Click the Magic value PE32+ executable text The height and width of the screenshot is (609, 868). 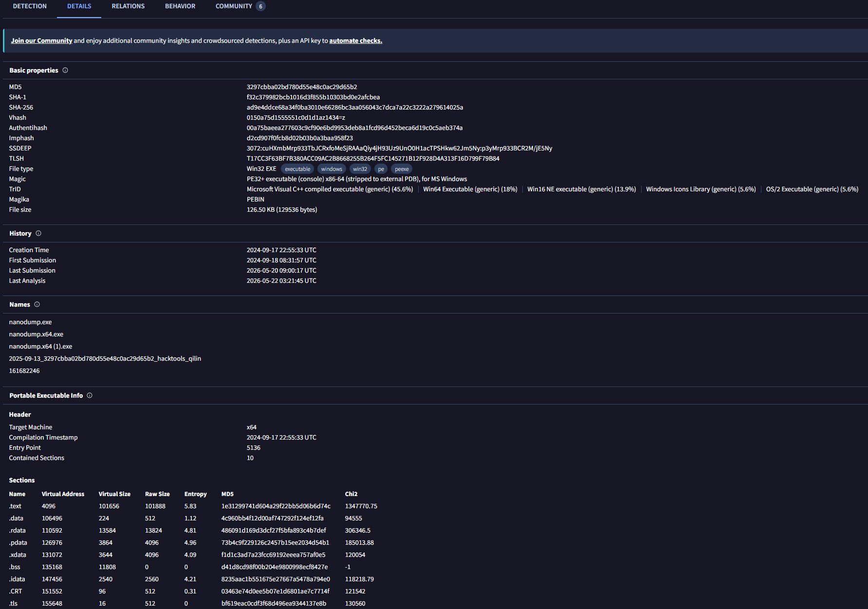coord(357,179)
